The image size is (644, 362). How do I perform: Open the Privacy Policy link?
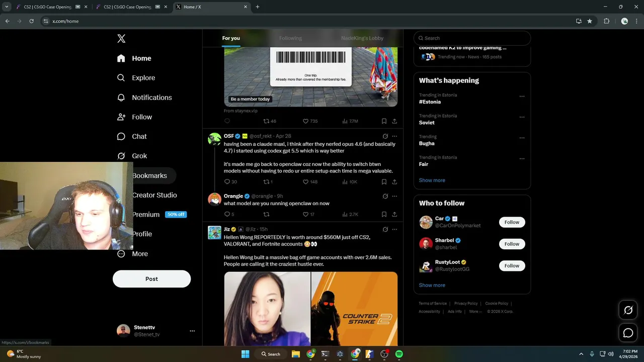point(466,304)
